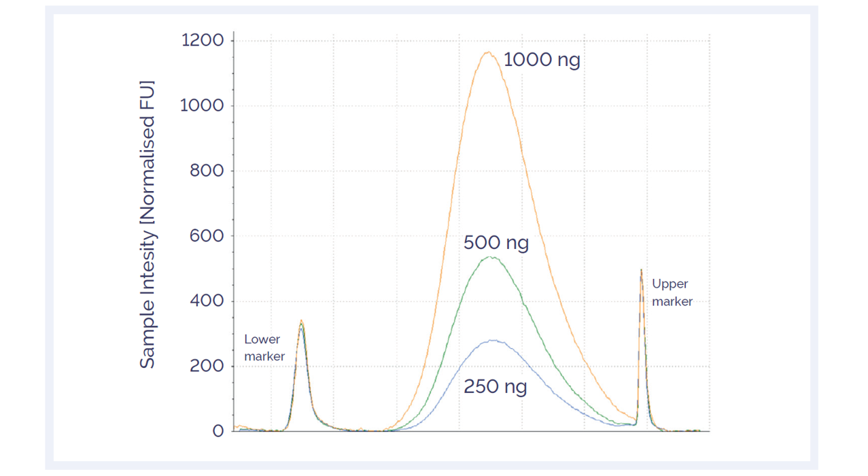The width and height of the screenshot is (868, 476).
Task: Click the 400 y-axis tick label
Action: click(x=207, y=301)
